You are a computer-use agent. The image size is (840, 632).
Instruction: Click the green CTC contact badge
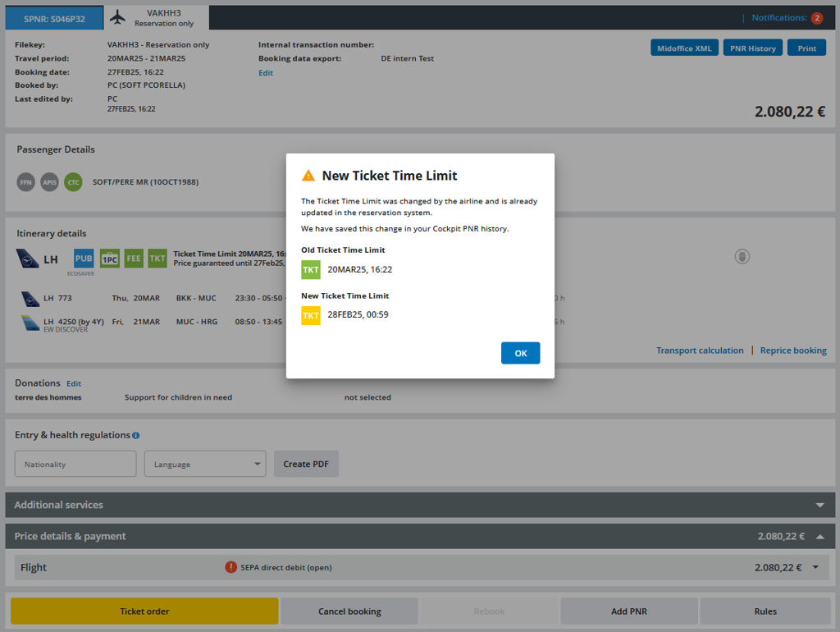click(74, 182)
